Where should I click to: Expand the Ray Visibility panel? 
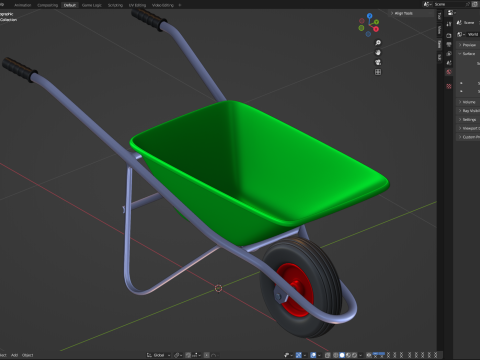(468, 111)
